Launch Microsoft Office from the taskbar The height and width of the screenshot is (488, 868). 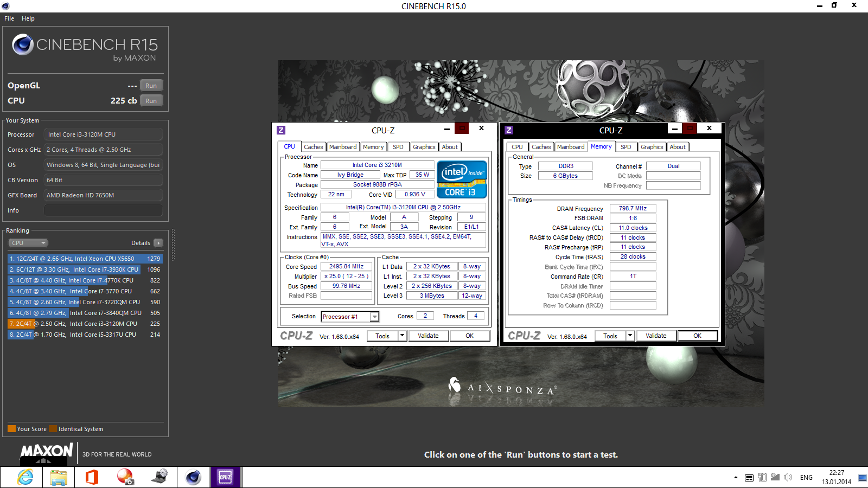pos(91,477)
